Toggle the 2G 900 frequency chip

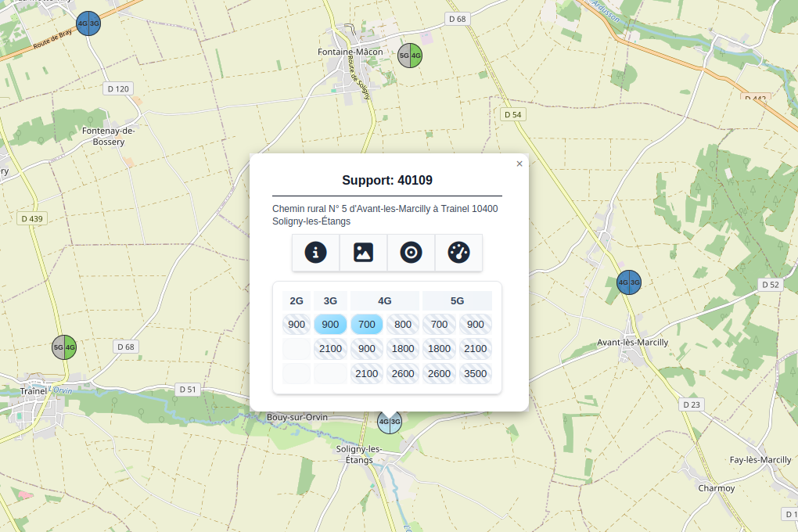pyautogui.click(x=297, y=325)
